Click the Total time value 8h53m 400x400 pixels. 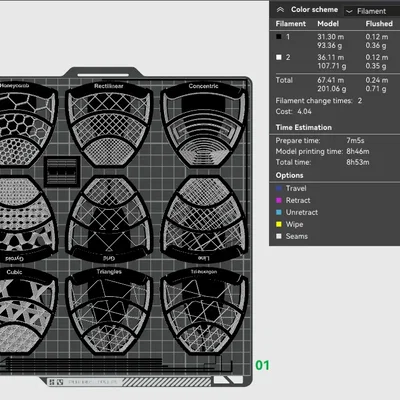pyautogui.click(x=358, y=162)
